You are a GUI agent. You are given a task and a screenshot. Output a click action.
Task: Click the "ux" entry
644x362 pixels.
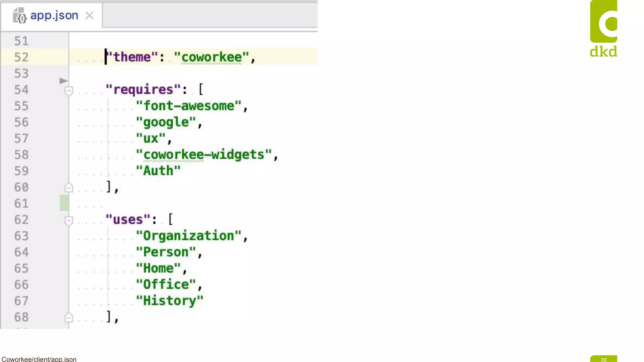point(151,138)
